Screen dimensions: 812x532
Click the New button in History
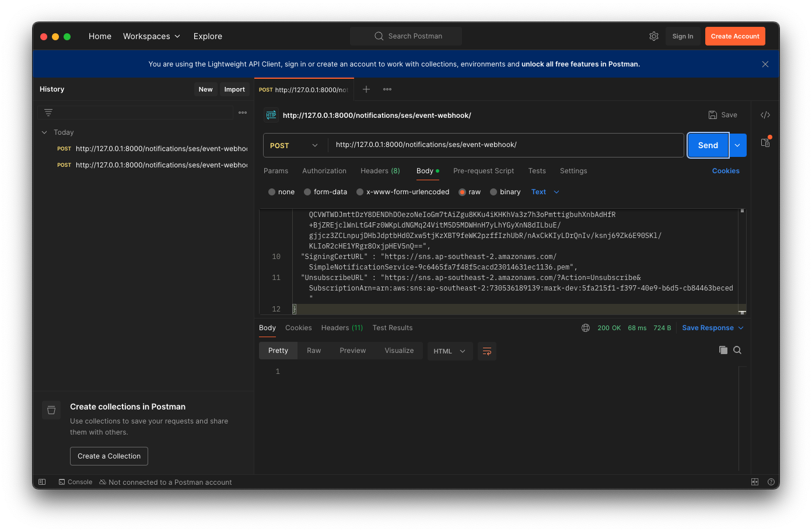(x=205, y=89)
